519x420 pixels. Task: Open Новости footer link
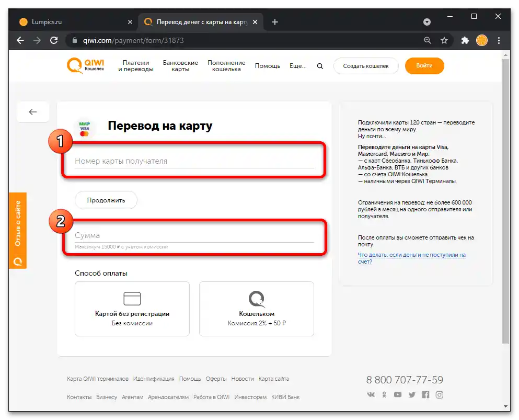(x=243, y=379)
